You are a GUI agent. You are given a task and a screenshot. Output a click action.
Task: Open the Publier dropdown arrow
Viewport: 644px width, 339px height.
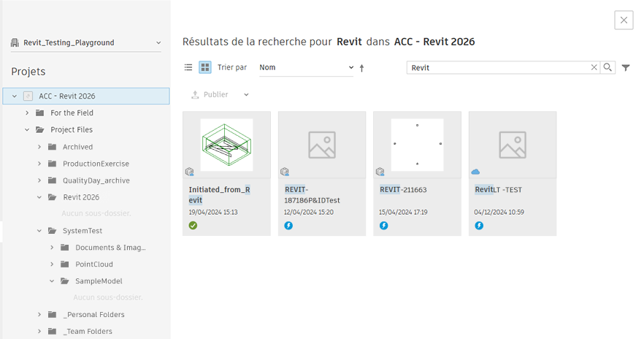click(246, 95)
